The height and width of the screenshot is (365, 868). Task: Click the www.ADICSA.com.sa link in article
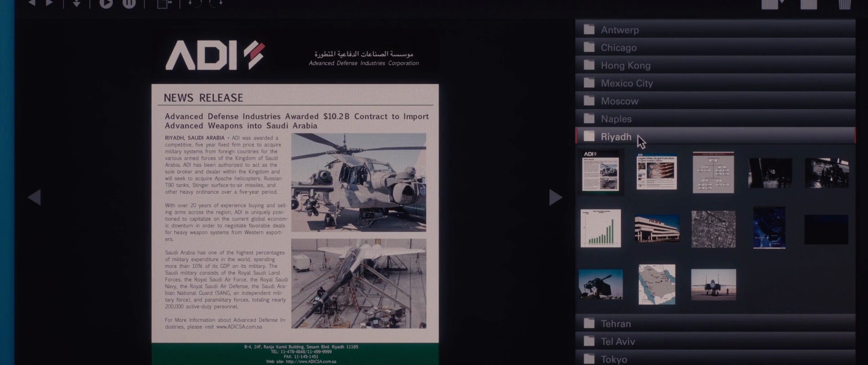click(x=239, y=327)
